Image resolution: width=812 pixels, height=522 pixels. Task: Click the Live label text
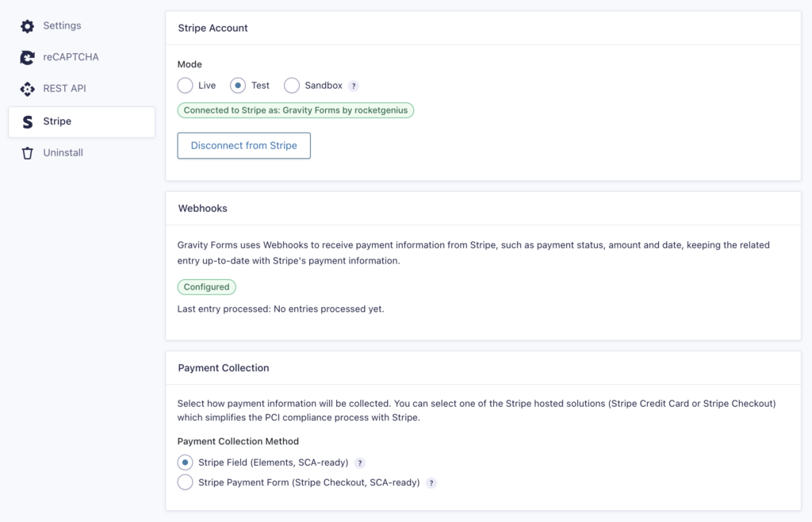coord(207,86)
